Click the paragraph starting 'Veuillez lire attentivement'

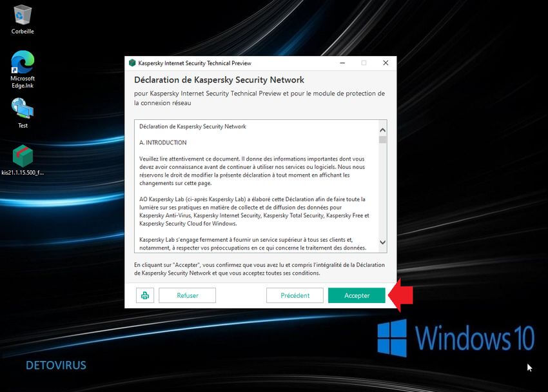(x=252, y=171)
